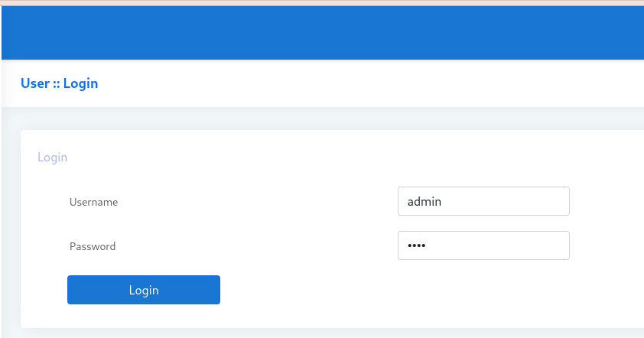Click the 'User :: Login' page title
Viewport: 644px width, 338px height.
(x=59, y=83)
